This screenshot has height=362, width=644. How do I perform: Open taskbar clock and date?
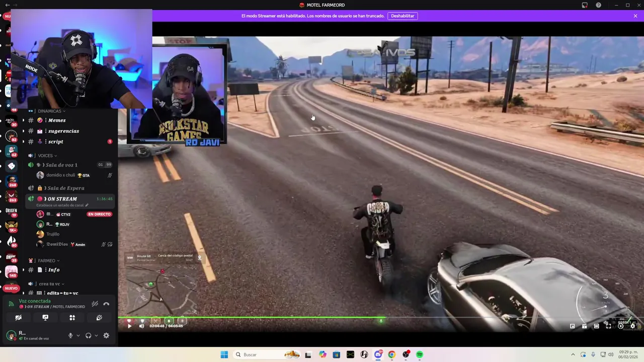(628, 354)
